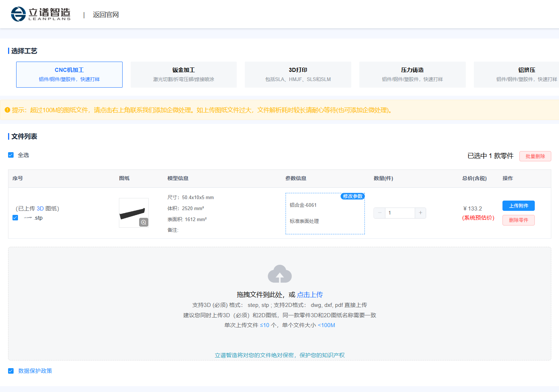Click the orange warning icon in tip banner

pyautogui.click(x=7, y=110)
